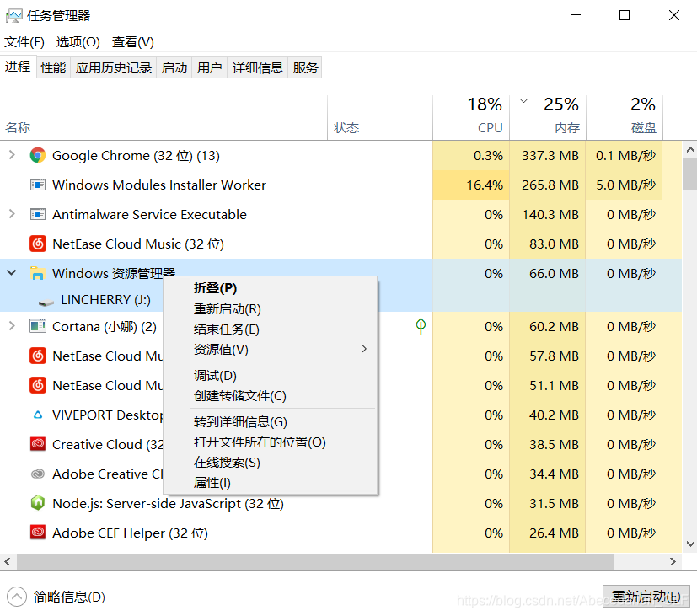Image resolution: width=697 pixels, height=616 pixels.
Task: Expand the Antimalware Service Executable group
Action: click(x=12, y=214)
